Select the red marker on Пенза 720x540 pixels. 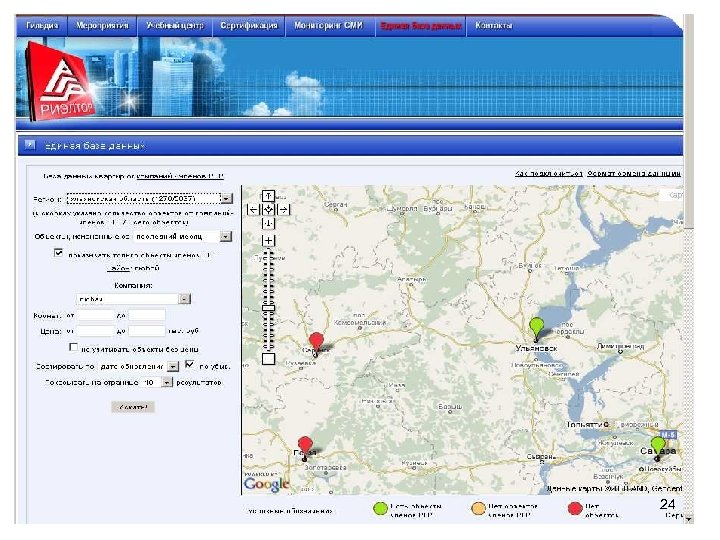click(x=305, y=448)
